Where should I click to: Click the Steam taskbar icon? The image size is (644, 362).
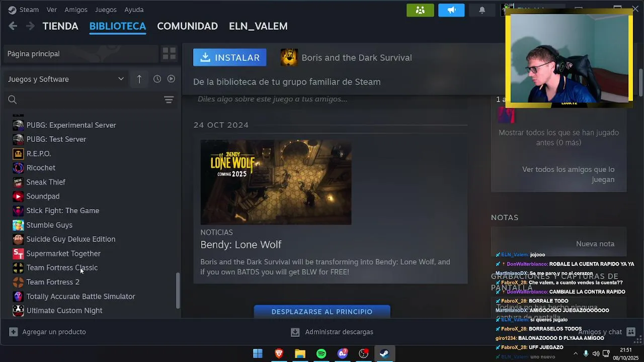pos(384,354)
